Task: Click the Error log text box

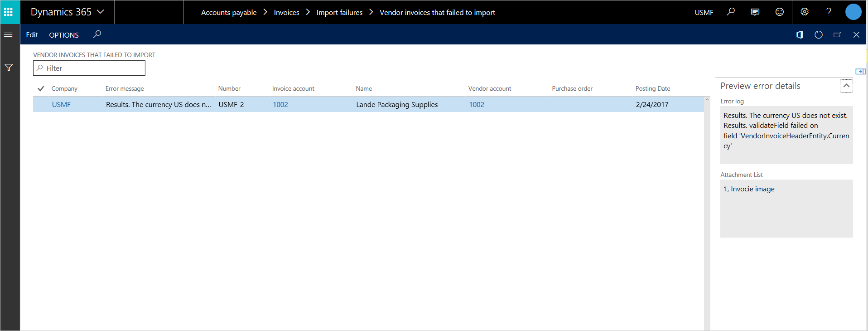Action: pyautogui.click(x=786, y=135)
